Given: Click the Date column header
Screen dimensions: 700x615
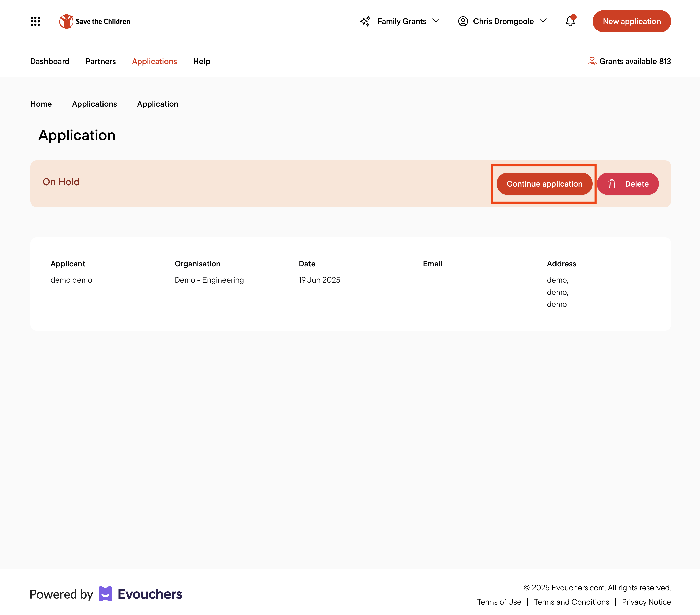Looking at the screenshot, I should click(x=307, y=264).
